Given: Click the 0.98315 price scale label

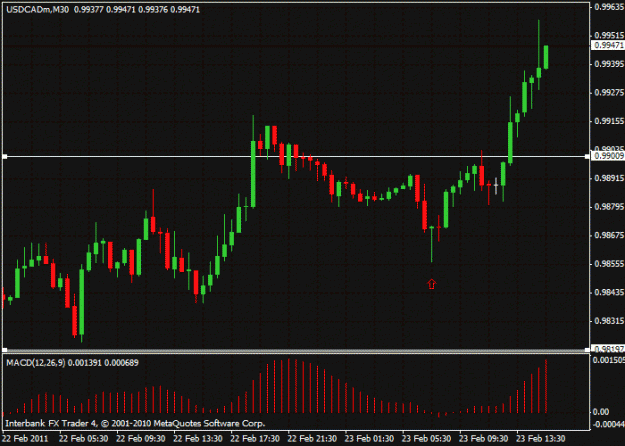Looking at the screenshot, I should 609,321.
